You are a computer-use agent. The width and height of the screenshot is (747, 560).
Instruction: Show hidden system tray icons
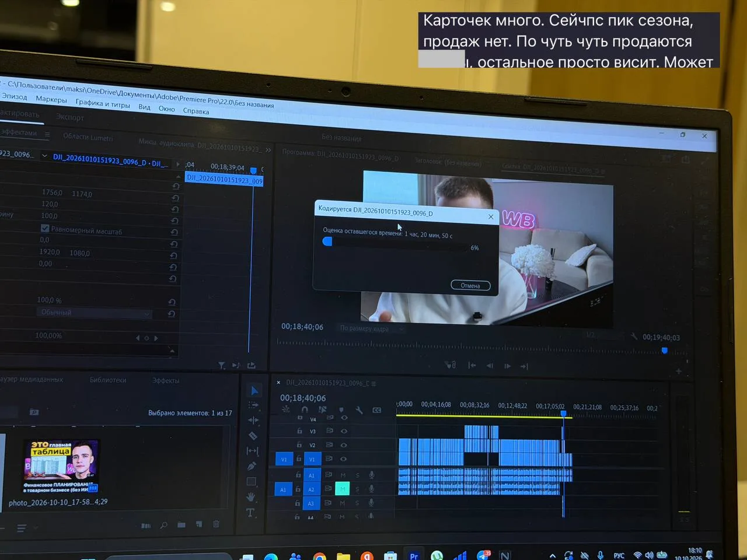coord(552,555)
